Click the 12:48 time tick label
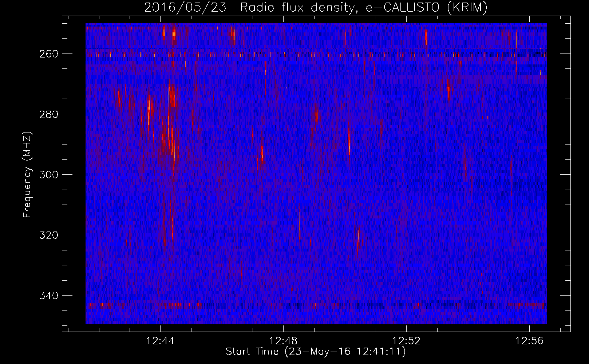 [x=283, y=341]
